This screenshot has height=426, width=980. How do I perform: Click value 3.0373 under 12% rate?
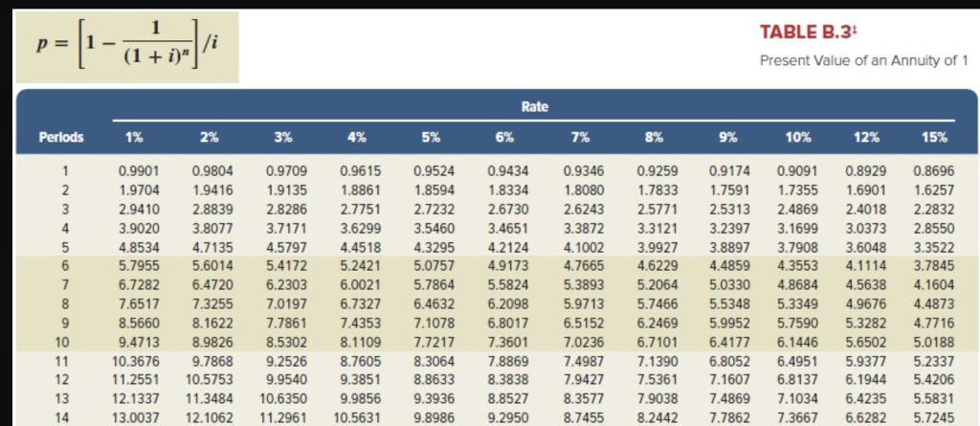pos(865,227)
